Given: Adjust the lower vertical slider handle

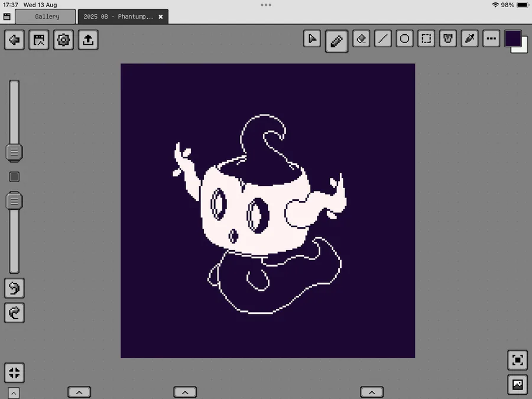Looking at the screenshot, I should pyautogui.click(x=14, y=201).
